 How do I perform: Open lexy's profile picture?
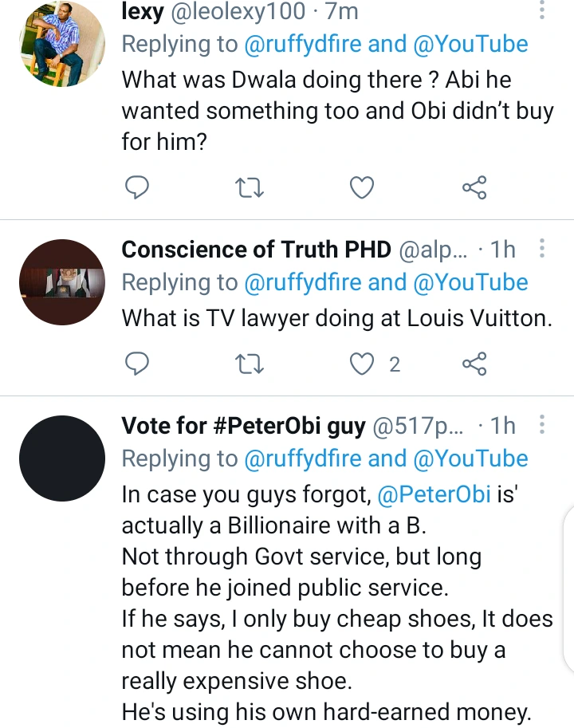click(61, 43)
